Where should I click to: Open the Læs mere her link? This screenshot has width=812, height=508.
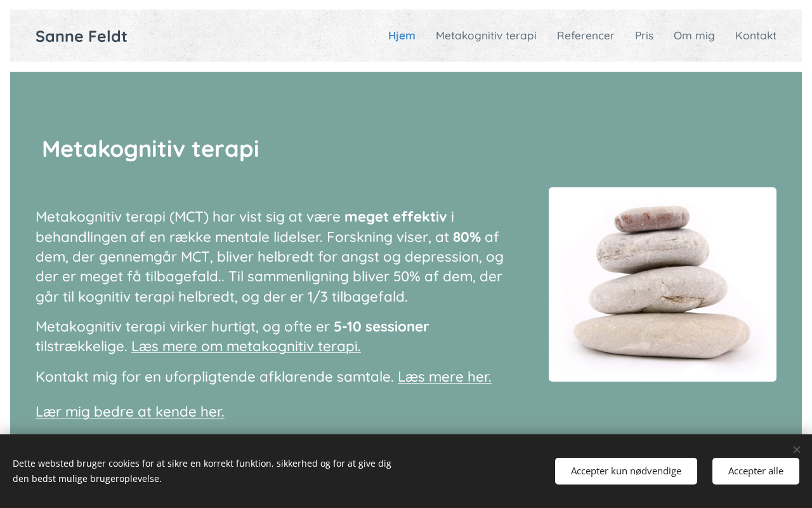point(445,377)
